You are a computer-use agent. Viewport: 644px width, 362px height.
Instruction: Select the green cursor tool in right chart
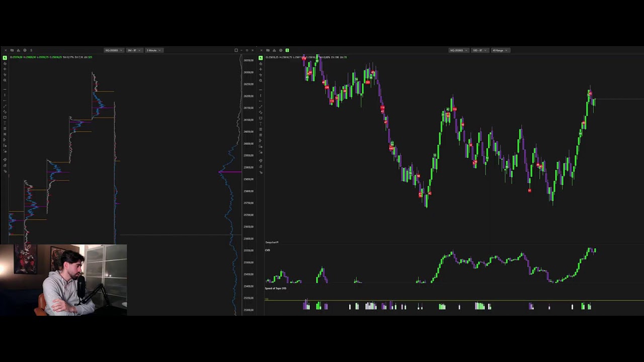pos(261,58)
